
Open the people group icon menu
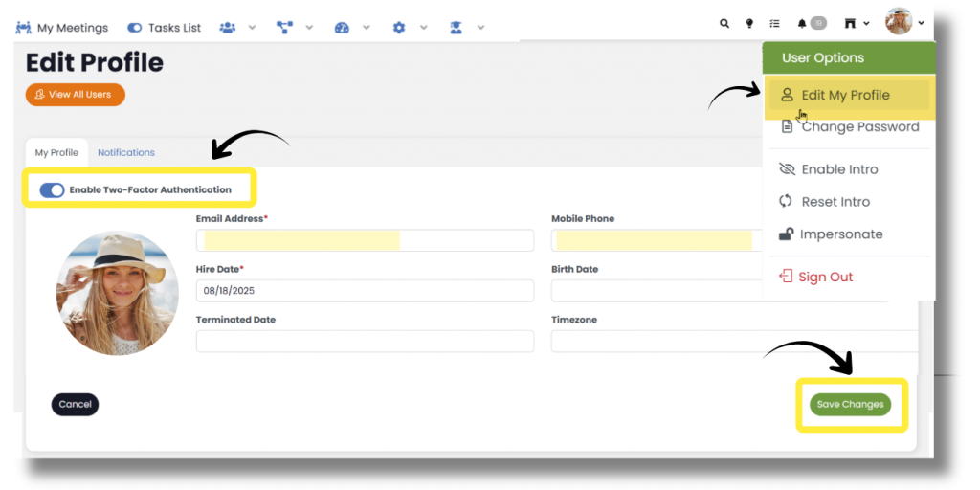tap(228, 28)
